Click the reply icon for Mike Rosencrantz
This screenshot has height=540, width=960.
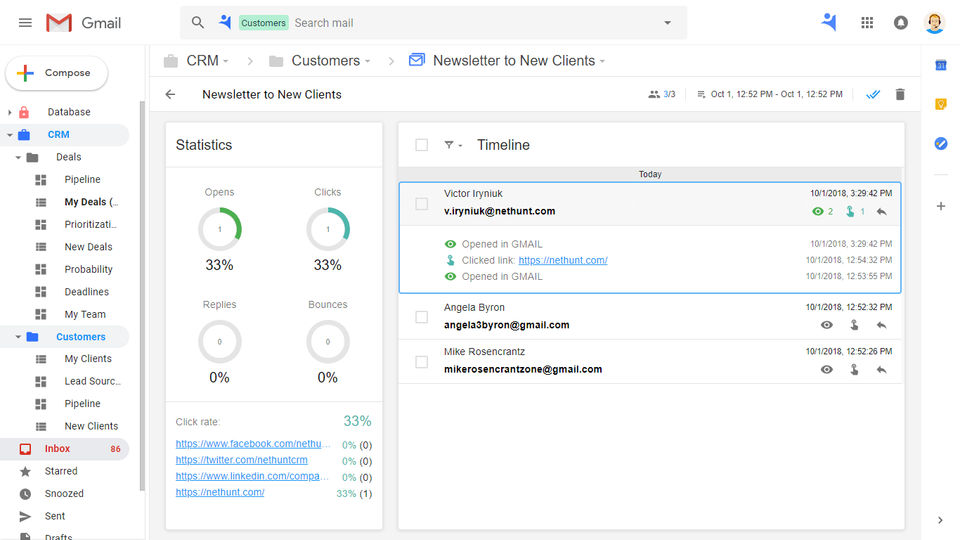[882, 370]
